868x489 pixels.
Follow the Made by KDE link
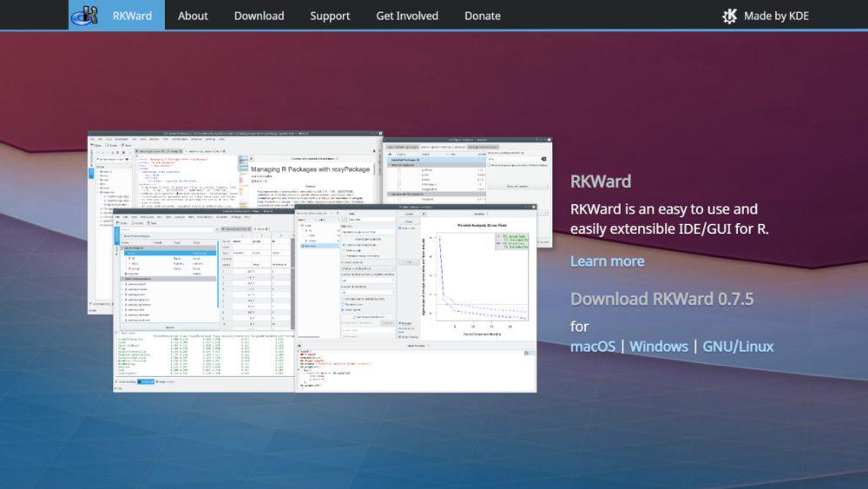tap(765, 16)
